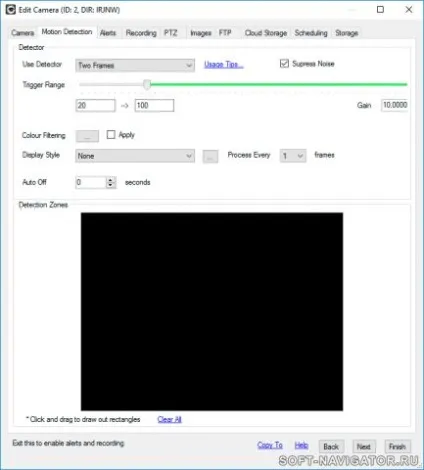This screenshot has width=424, height=470.
Task: Toggle the Supress Noise checkbox
Action: pos(284,64)
